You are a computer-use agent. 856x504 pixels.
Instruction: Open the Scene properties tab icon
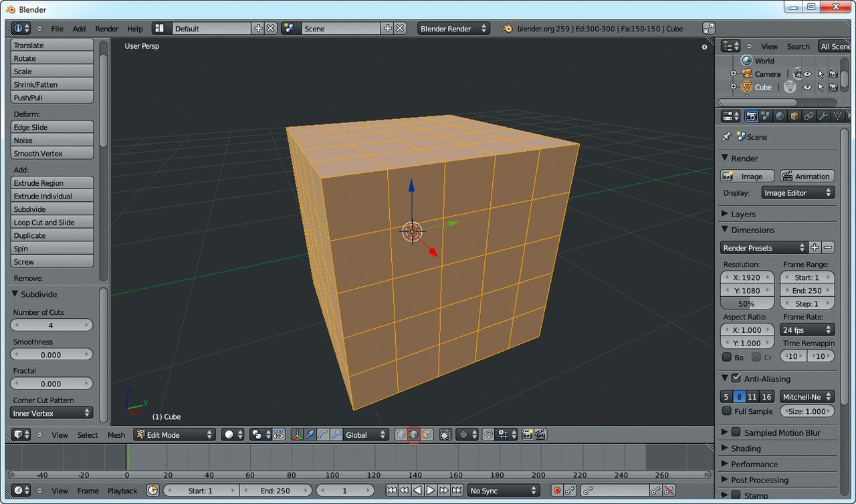coord(766,116)
